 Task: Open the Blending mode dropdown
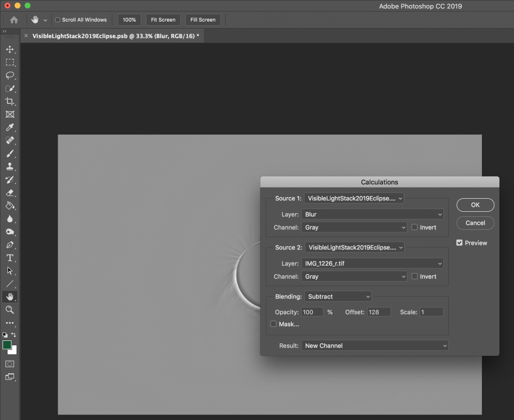338,297
